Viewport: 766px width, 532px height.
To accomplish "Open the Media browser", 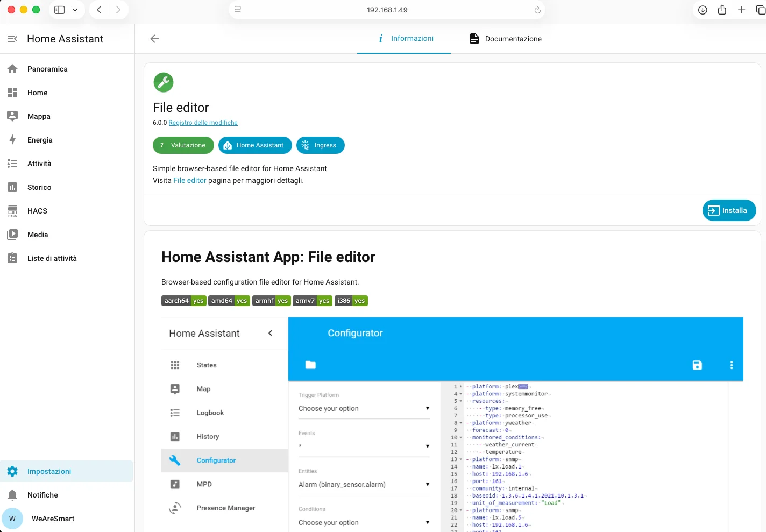I will 67,235.
